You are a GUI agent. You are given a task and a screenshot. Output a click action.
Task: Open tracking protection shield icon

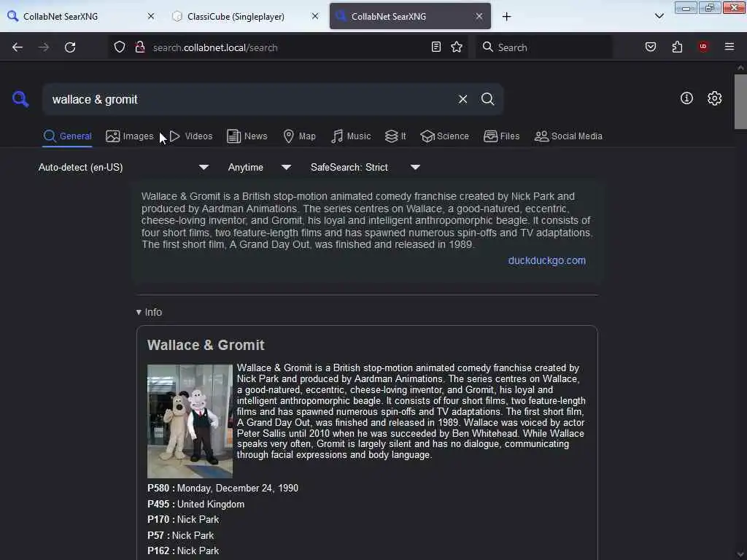point(120,47)
